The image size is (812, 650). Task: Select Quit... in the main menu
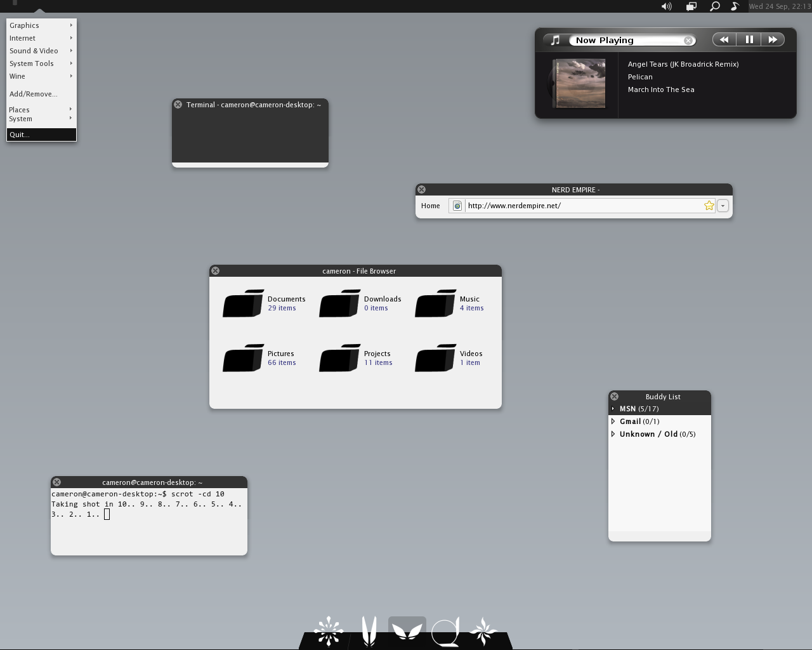coord(41,135)
